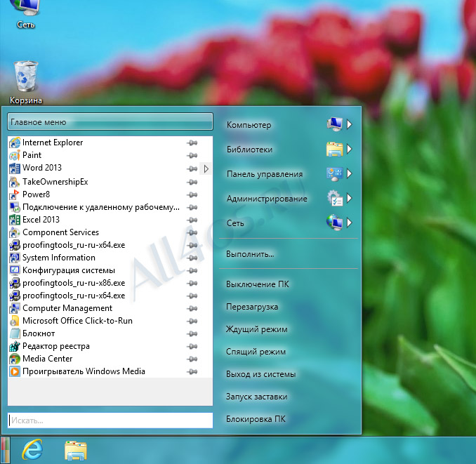Screen dimensions: 476x464
Task: Expand the Сеть submenu arrow
Action: pyautogui.click(x=350, y=223)
